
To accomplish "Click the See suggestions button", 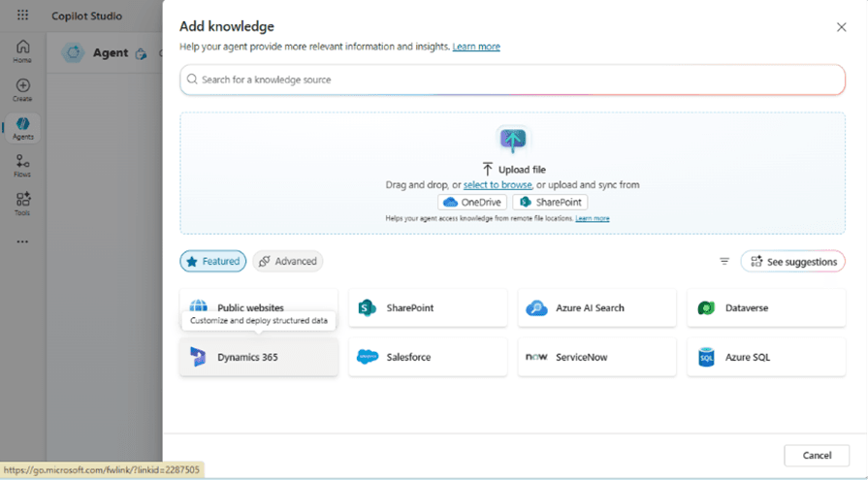I will tap(792, 262).
